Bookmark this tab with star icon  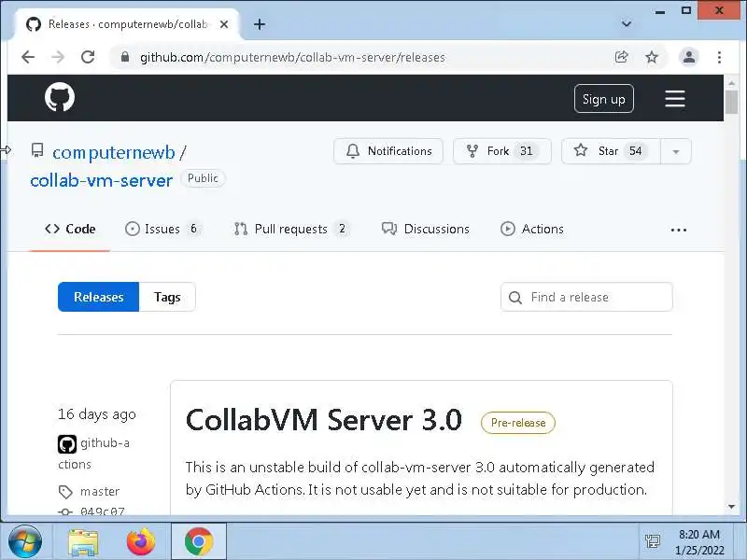pyautogui.click(x=651, y=57)
